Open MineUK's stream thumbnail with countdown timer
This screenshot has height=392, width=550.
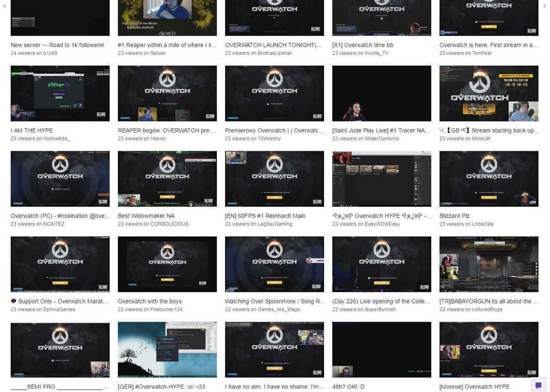(x=489, y=94)
